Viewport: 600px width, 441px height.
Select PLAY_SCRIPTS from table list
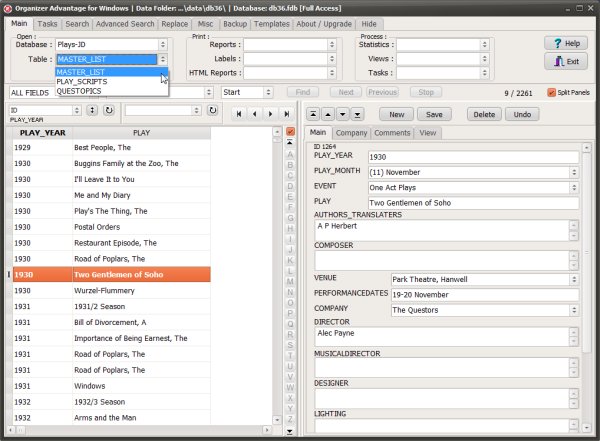(111, 82)
